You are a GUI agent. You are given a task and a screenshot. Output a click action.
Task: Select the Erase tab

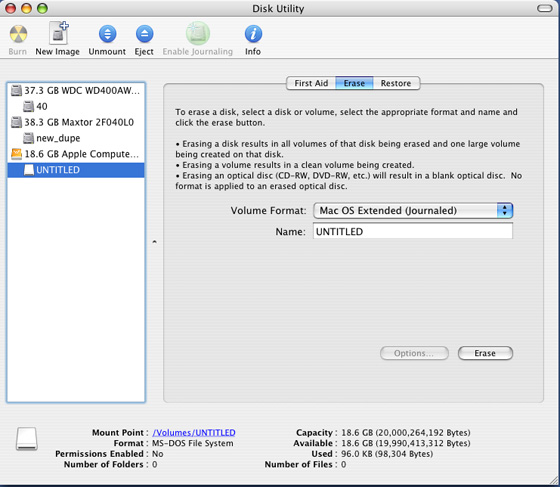[354, 83]
